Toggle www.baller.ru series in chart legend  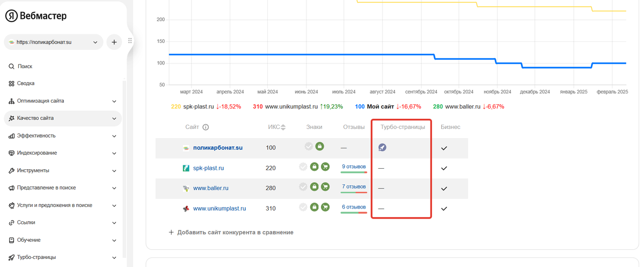coord(469,106)
